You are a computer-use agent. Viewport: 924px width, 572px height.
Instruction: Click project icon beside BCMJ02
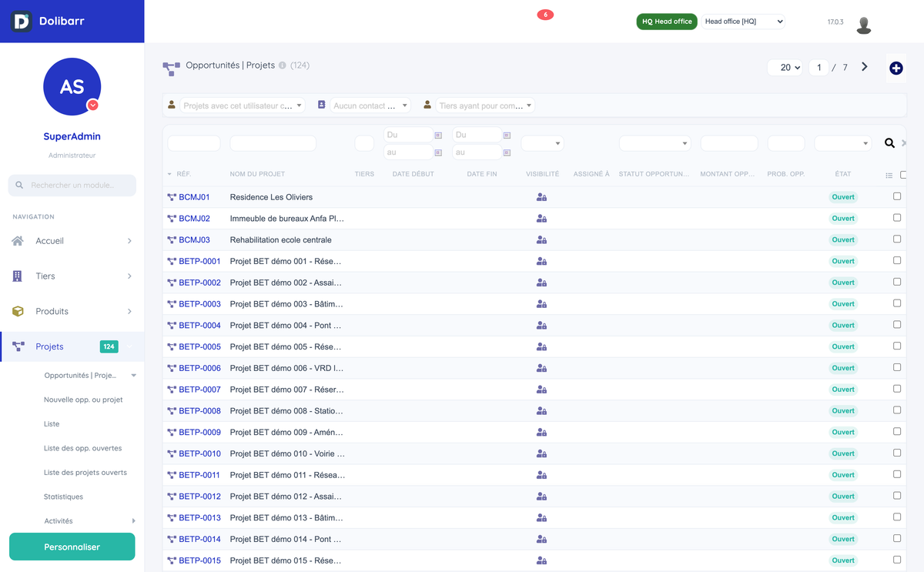point(172,219)
